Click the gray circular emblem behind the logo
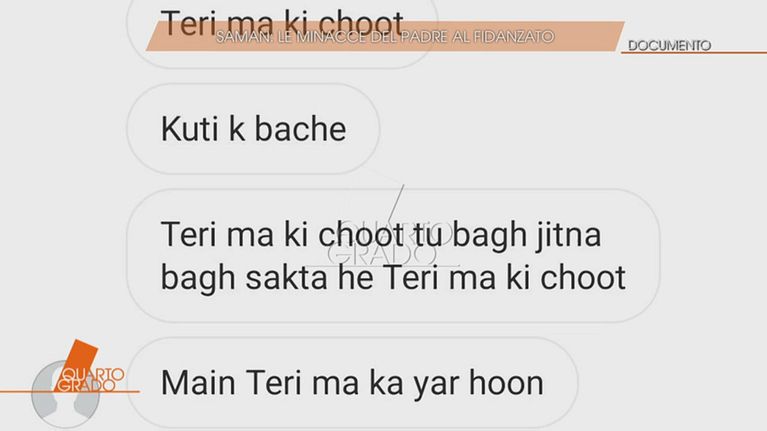This screenshot has height=431, width=767. tap(66, 395)
